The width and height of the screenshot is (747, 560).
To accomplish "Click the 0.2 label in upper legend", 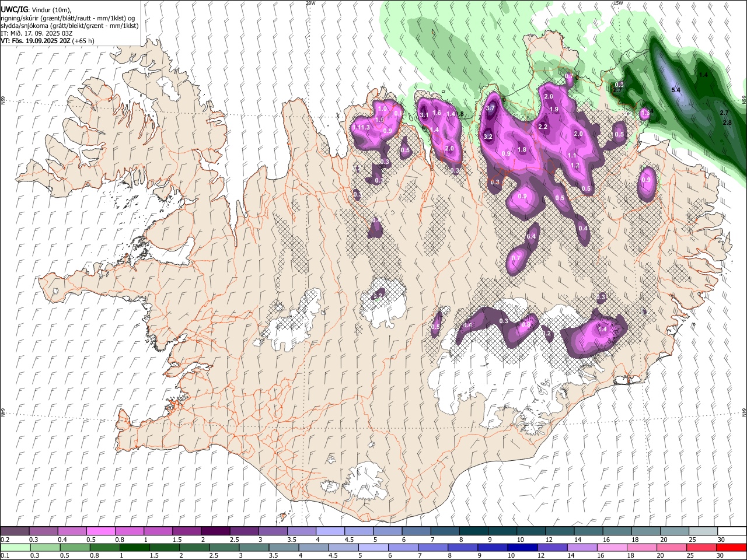I will 5,539.
